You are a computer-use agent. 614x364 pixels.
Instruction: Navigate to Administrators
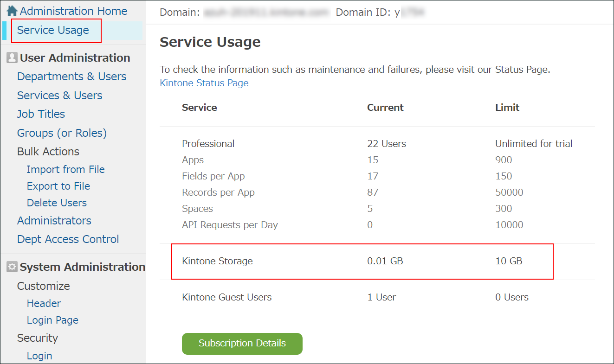pyautogui.click(x=54, y=220)
